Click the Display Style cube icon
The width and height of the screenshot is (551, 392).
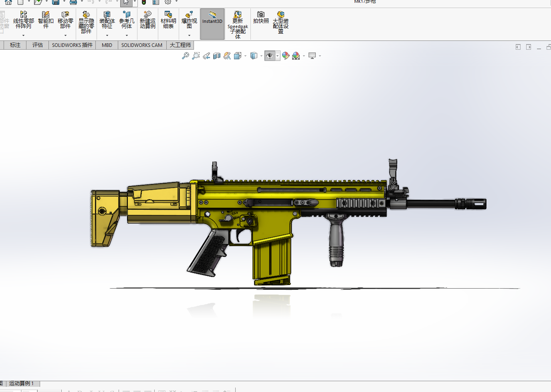254,56
